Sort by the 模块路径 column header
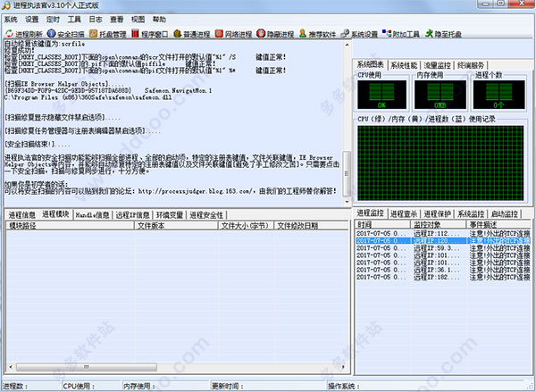The width and height of the screenshot is (536, 392). pos(70,226)
